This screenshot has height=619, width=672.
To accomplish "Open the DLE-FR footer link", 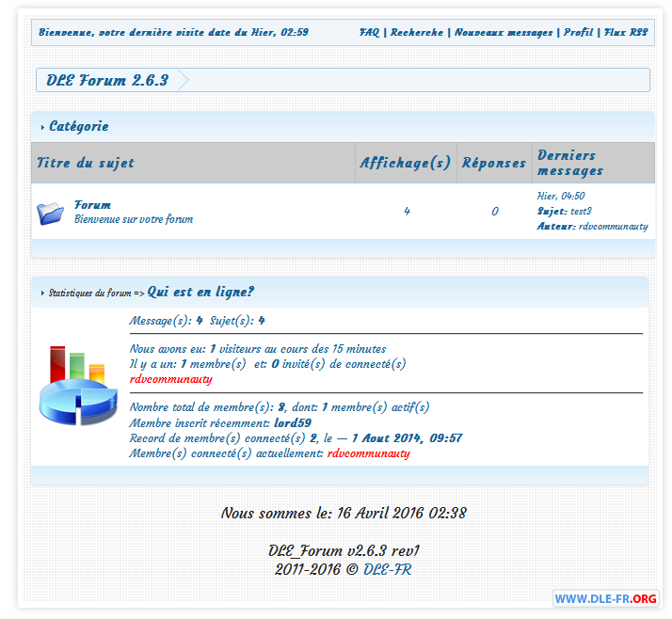I will 388,569.
